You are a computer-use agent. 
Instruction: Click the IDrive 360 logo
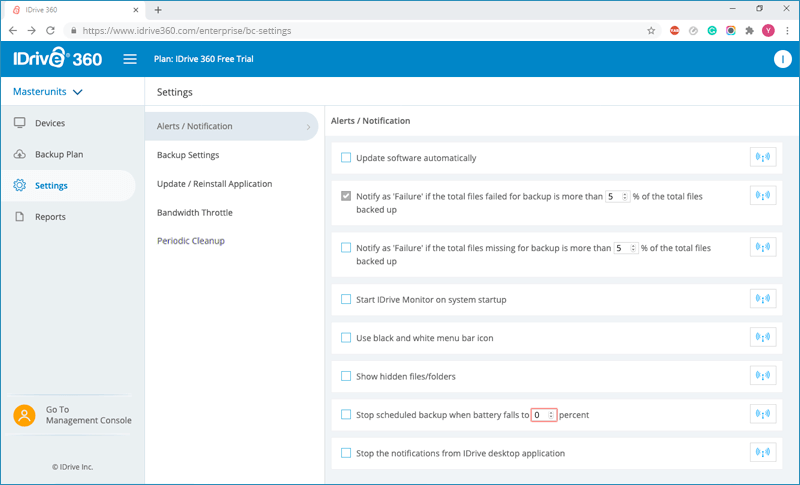57,58
